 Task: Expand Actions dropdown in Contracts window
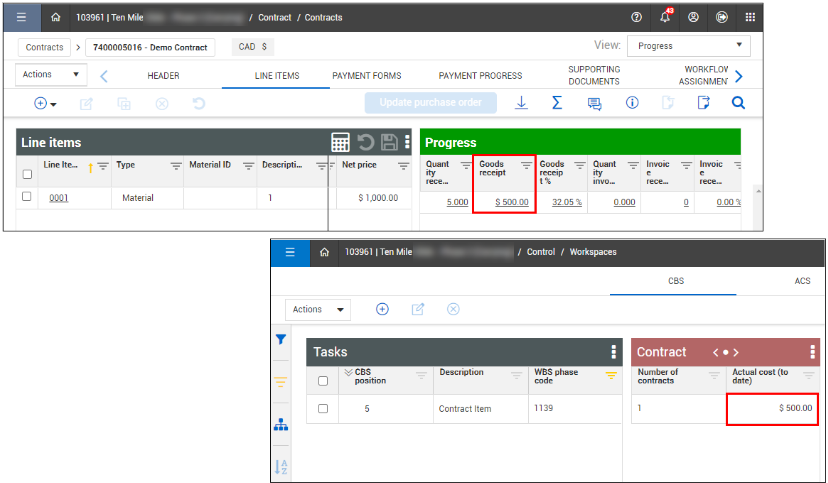pos(52,75)
